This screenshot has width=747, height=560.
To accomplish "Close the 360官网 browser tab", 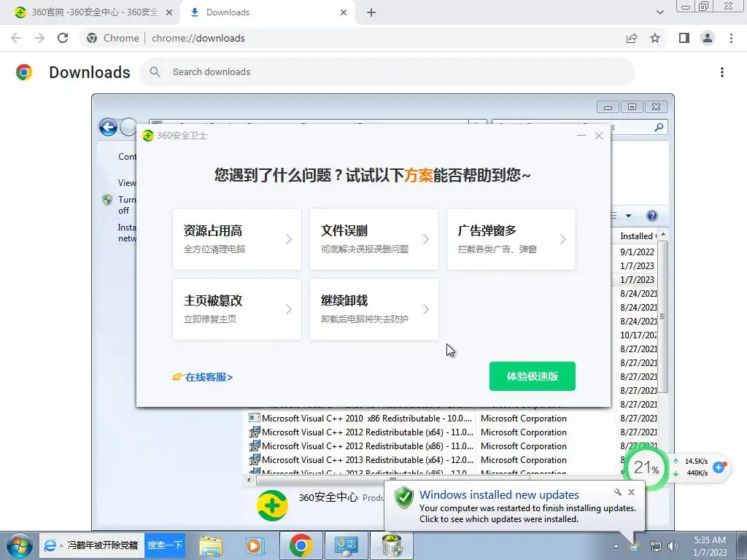I will pos(169,13).
